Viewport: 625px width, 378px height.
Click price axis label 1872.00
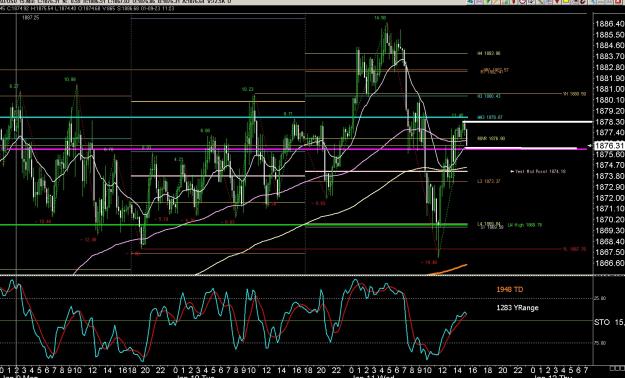point(609,198)
